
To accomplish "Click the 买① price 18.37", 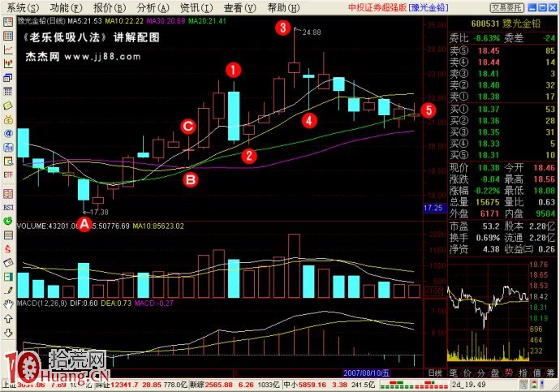I will click(489, 110).
